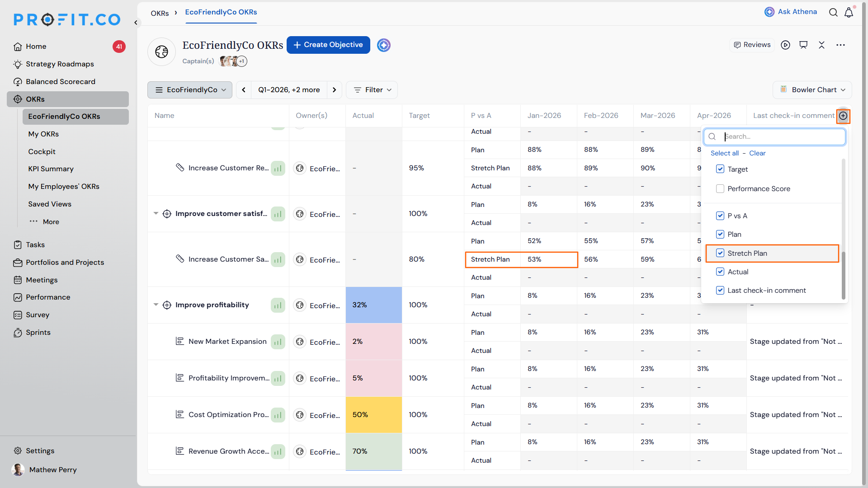
Task: Open Cockpit view
Action: click(x=42, y=152)
